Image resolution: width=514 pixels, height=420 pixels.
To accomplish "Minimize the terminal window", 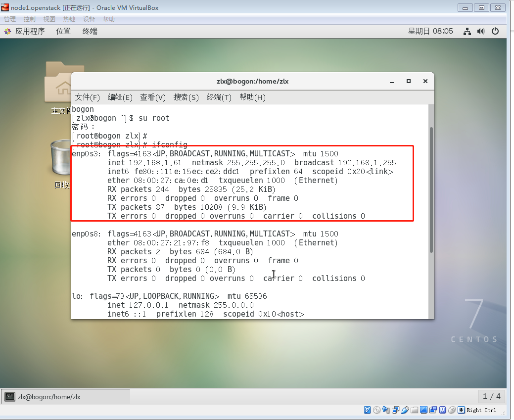I will tap(392, 81).
